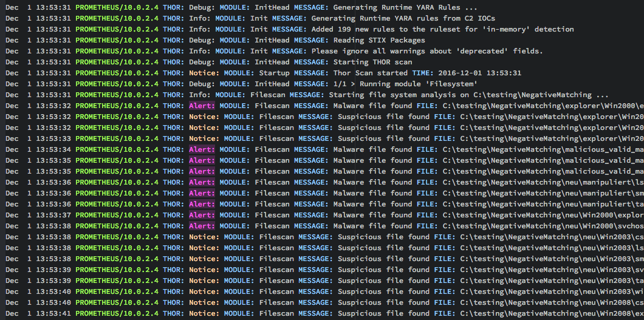Click the path ending 'explorer\Win2000\e' in the Alert row
This screenshot has width=644, height=320.
543,106
